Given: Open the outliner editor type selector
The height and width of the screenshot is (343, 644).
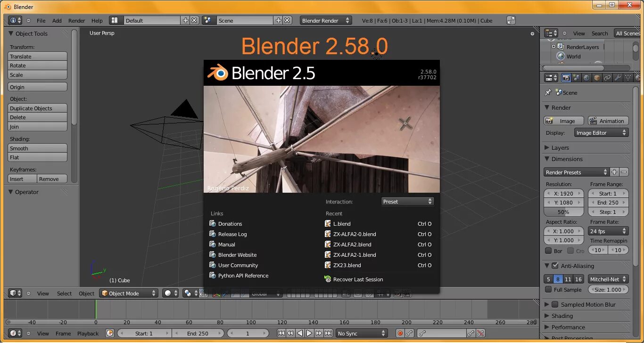Looking at the screenshot, I should coord(551,33).
